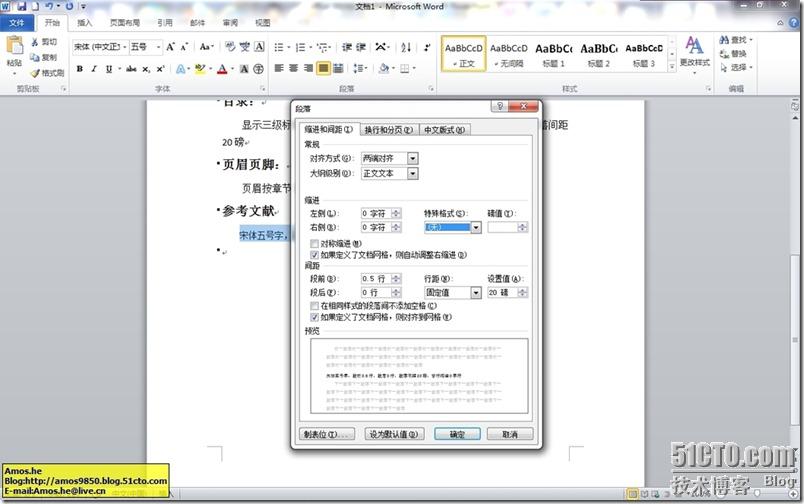The width and height of the screenshot is (804, 504).
Task: Toggle Italic formatting in the ribbon
Action: 94,69
